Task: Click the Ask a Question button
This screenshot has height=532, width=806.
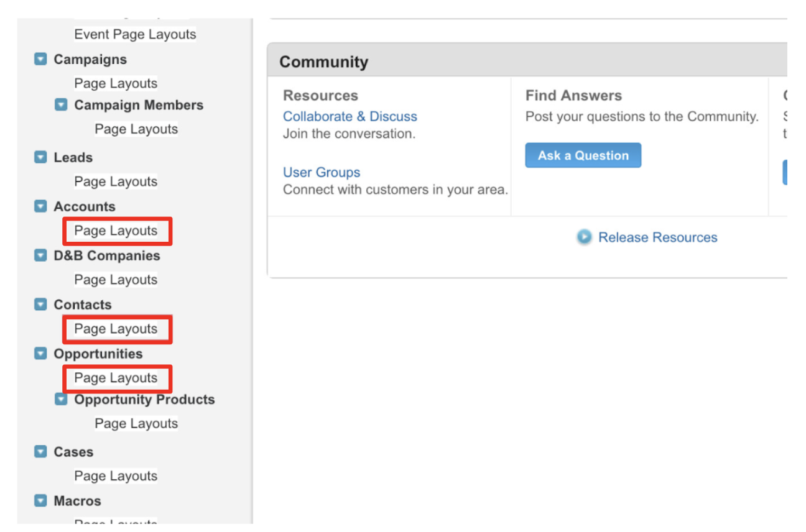Action: [x=583, y=155]
